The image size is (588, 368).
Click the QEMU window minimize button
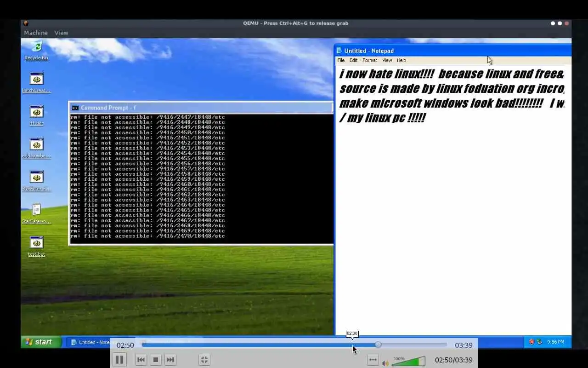click(553, 23)
